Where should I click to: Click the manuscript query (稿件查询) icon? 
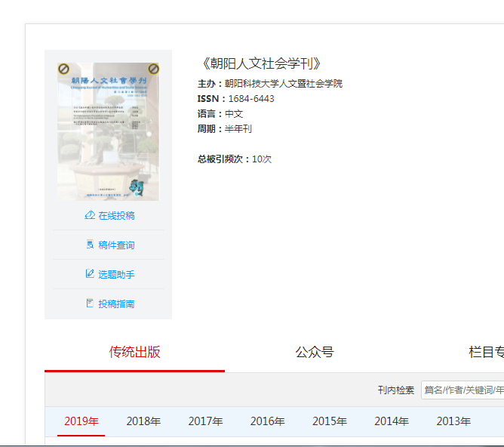tap(90, 245)
